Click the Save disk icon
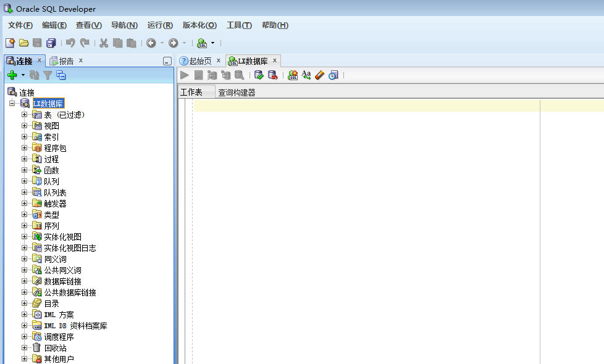Viewport: 604px width, 364px height. point(37,43)
